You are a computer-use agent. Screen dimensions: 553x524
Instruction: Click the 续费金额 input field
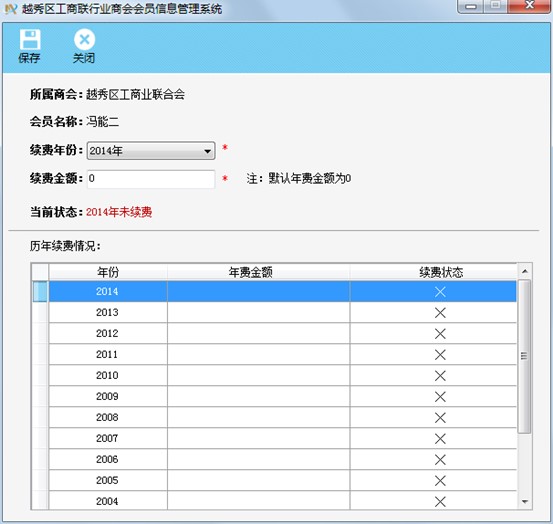[x=151, y=179]
